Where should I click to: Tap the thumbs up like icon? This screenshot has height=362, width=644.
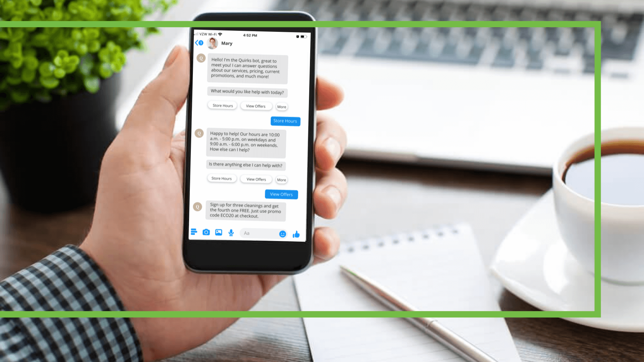[x=297, y=233]
